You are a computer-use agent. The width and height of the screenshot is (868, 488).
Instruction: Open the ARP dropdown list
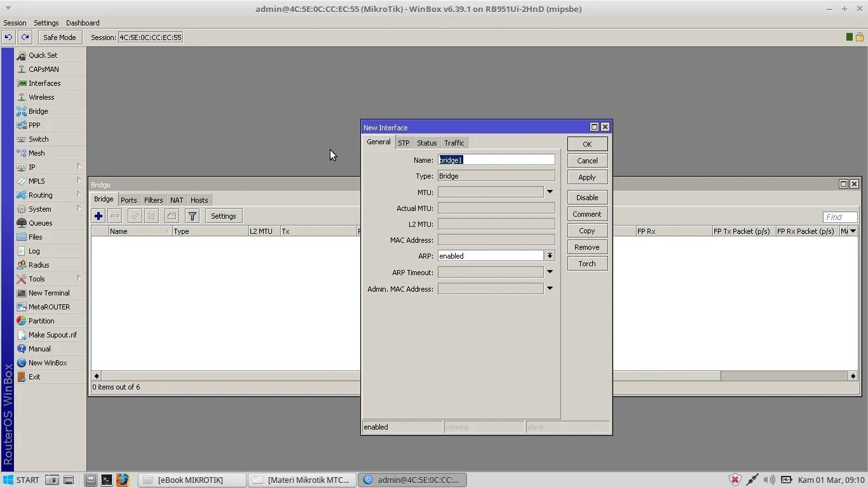(x=550, y=255)
